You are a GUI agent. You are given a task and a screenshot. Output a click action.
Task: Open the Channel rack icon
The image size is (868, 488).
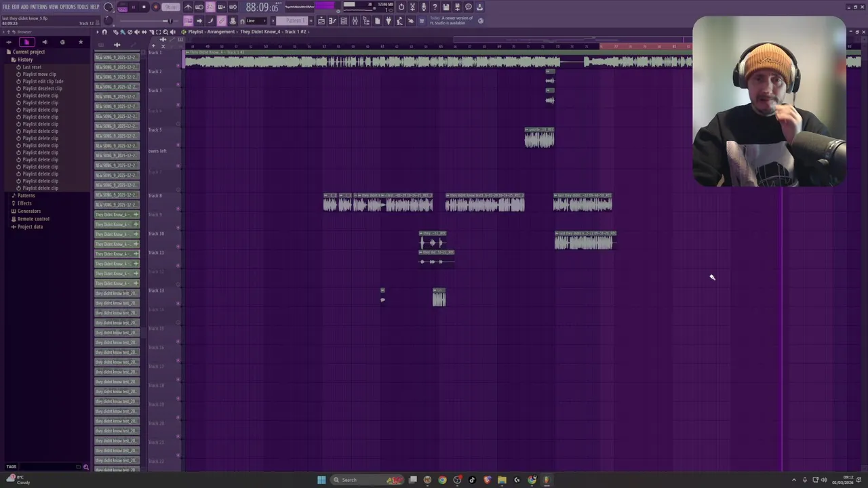(x=344, y=21)
